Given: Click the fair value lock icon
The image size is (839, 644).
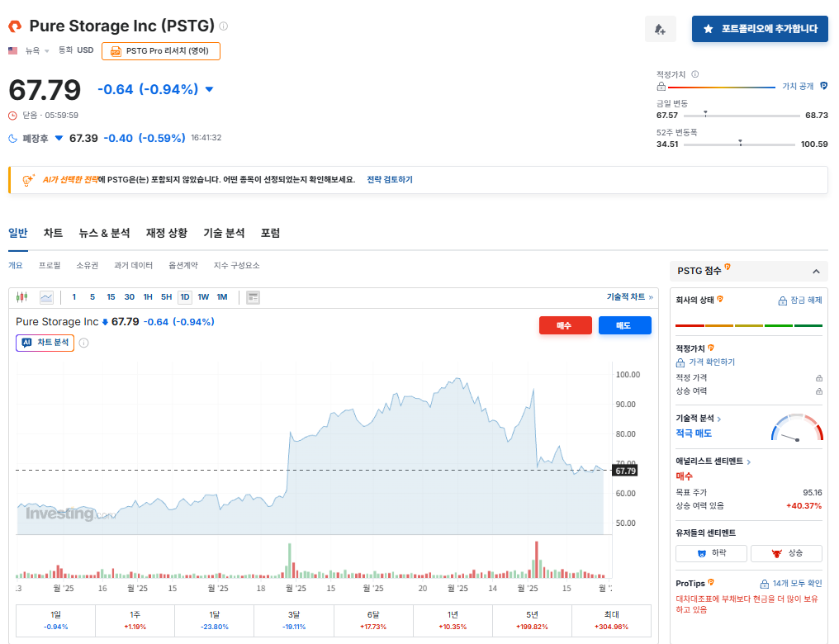Looking at the screenshot, I should point(661,87).
